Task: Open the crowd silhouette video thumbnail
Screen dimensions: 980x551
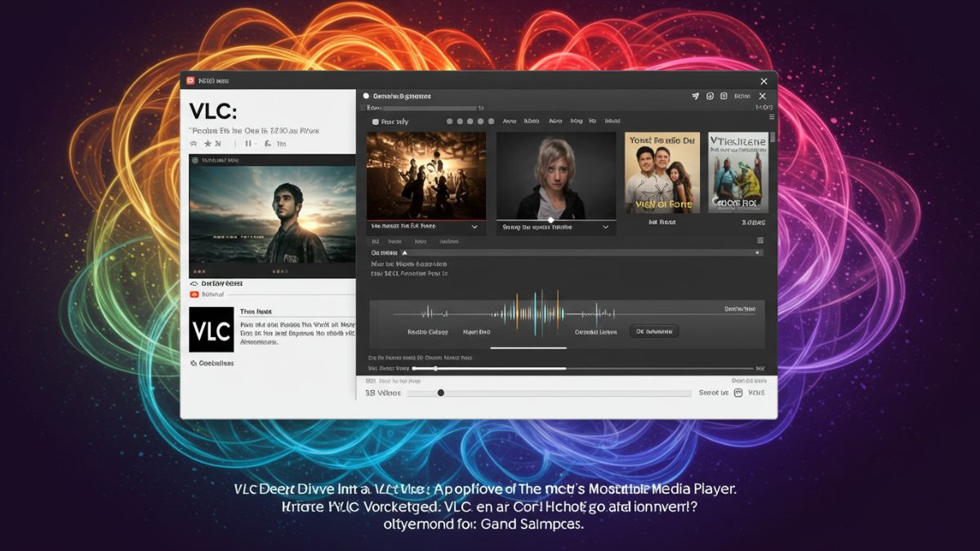Action: 425,175
